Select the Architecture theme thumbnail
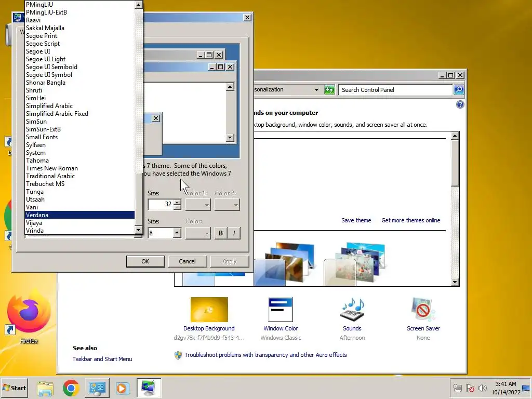 click(x=285, y=264)
